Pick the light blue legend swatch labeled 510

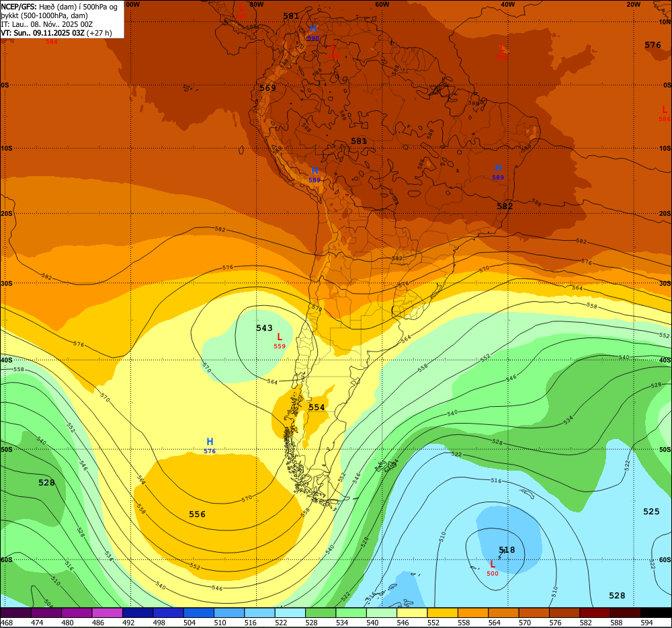(x=229, y=613)
